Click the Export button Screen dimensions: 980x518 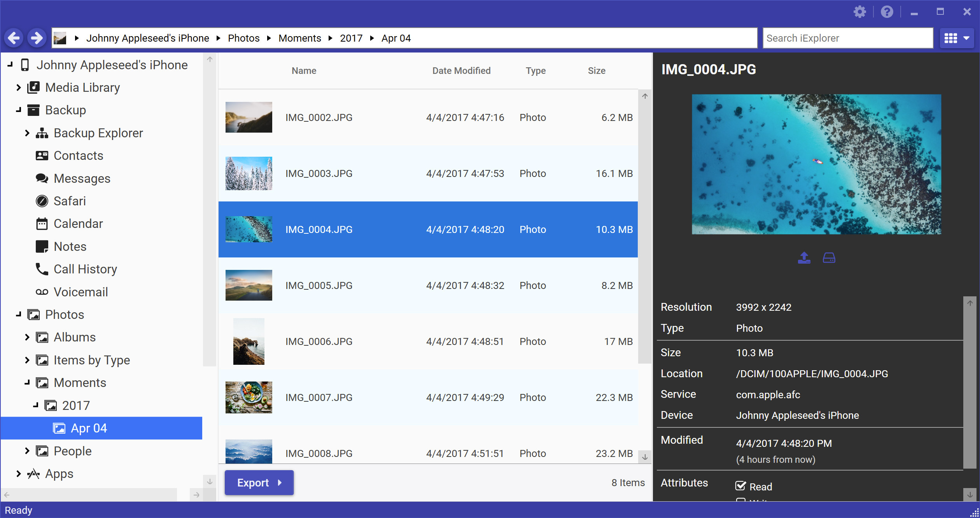click(x=259, y=483)
